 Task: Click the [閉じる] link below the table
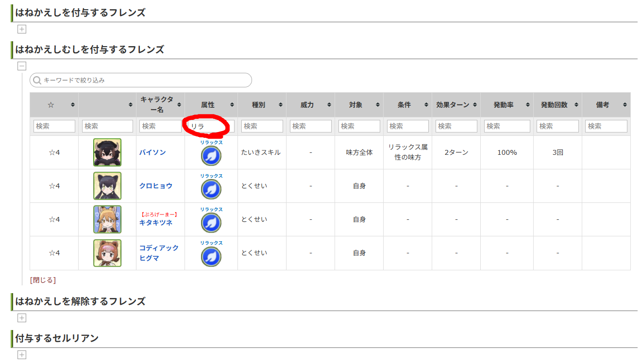click(43, 280)
